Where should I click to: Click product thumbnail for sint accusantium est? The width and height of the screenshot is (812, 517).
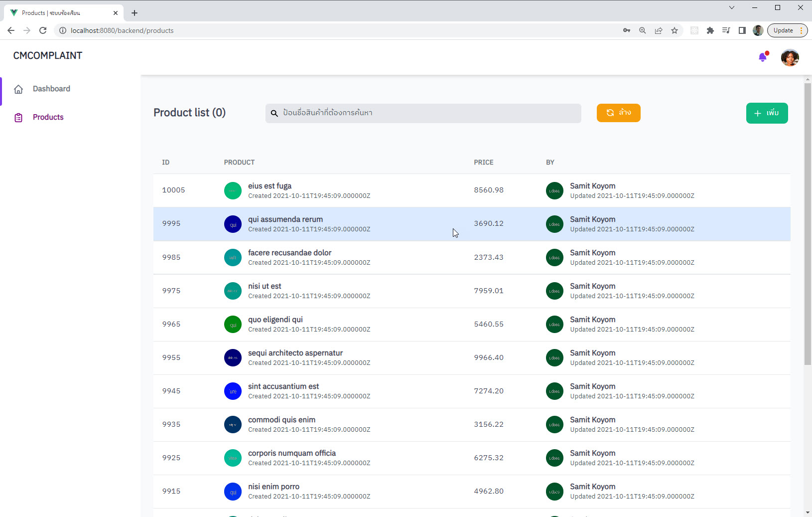233,391
